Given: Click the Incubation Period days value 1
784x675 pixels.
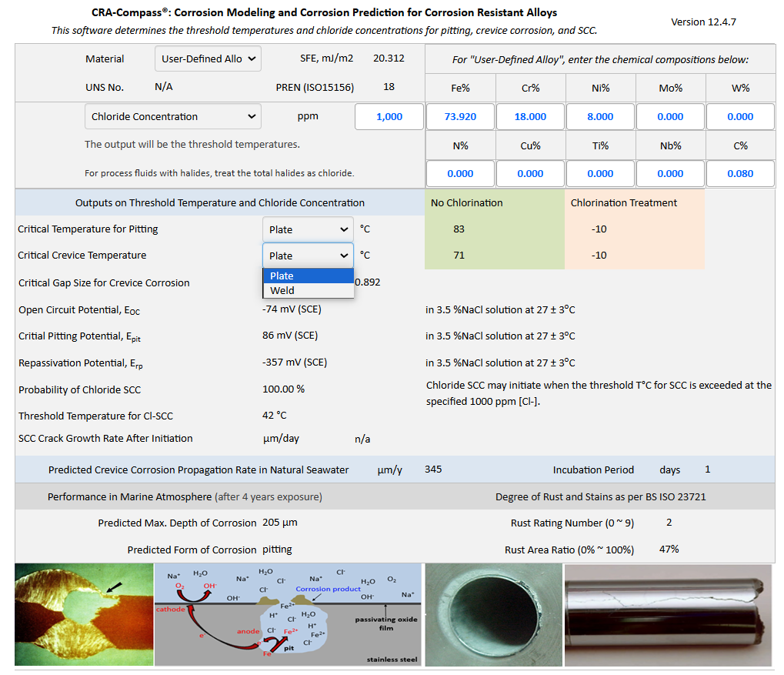Looking at the screenshot, I should (x=708, y=469).
